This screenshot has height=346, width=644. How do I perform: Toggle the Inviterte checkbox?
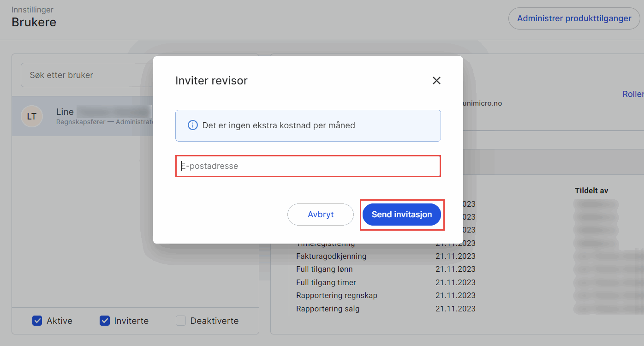(105, 321)
